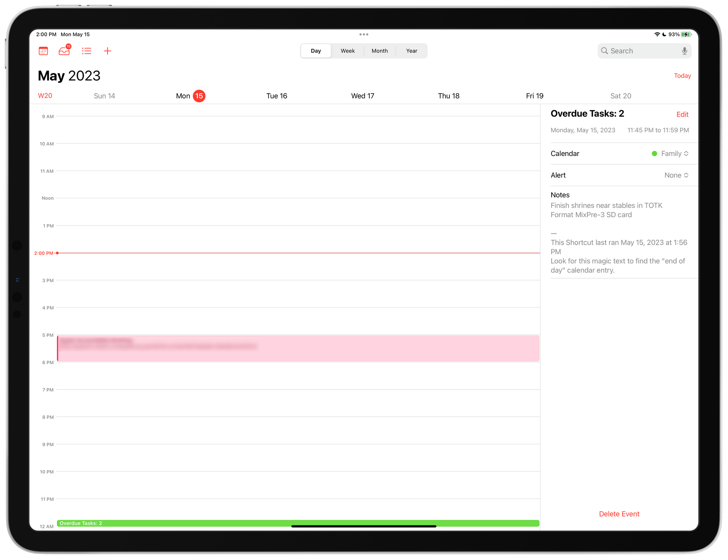Viewport: 728px width, 560px height.
Task: Click the calendar grid view icon
Action: pos(44,50)
